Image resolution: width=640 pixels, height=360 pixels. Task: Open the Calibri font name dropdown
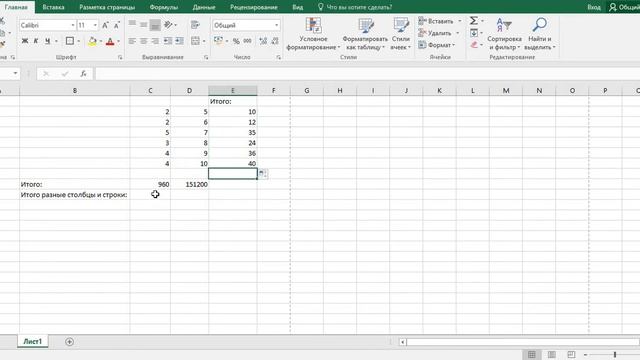click(x=73, y=25)
